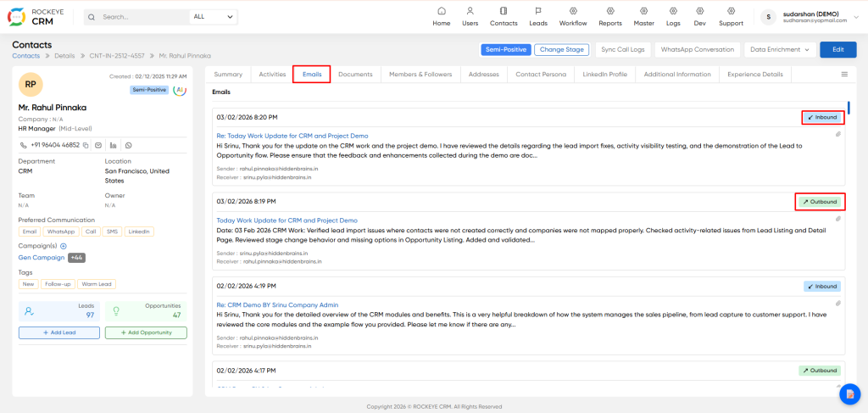Open the Reports module
Image resolution: width=868 pixels, height=413 pixels.
610,17
